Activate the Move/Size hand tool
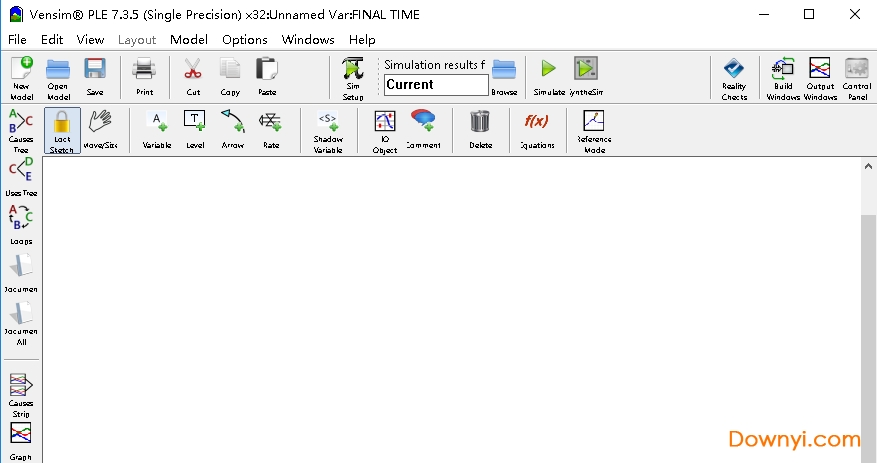 click(x=98, y=128)
